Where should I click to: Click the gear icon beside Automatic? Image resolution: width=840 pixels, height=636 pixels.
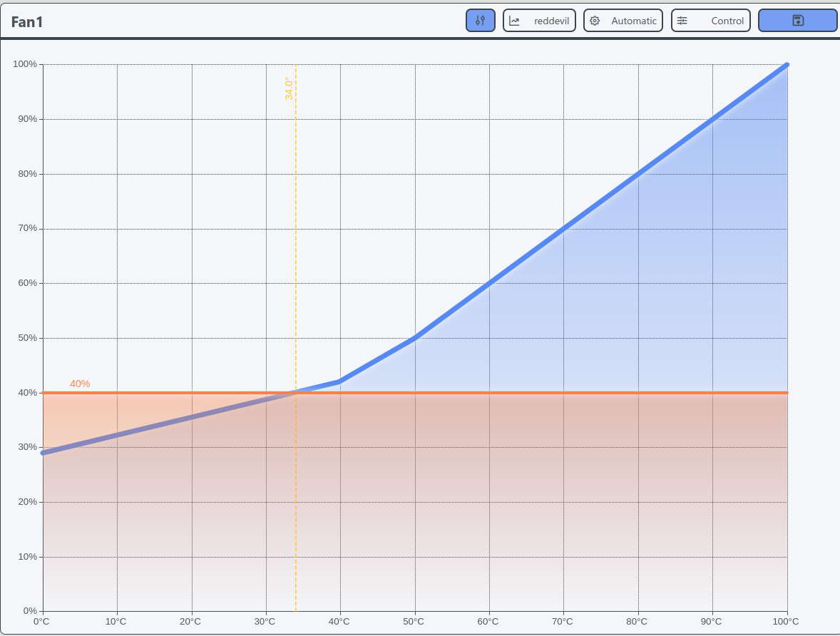pos(595,21)
